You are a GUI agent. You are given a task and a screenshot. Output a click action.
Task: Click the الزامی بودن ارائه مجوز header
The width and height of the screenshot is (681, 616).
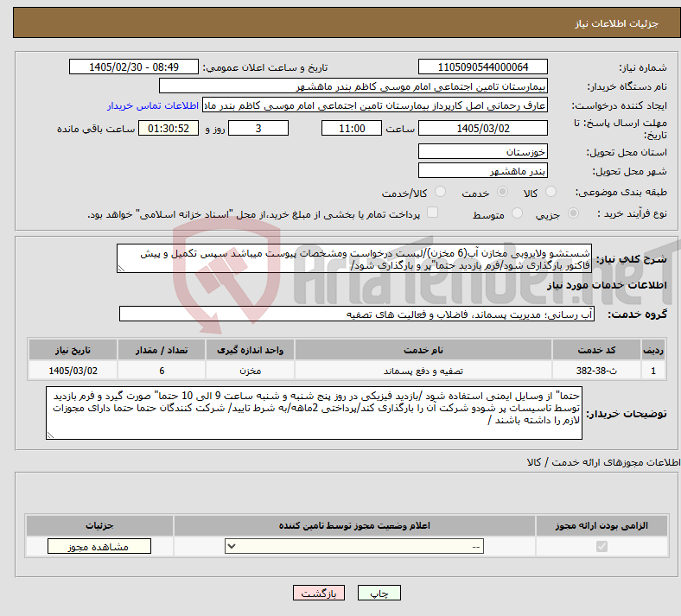[x=601, y=525]
